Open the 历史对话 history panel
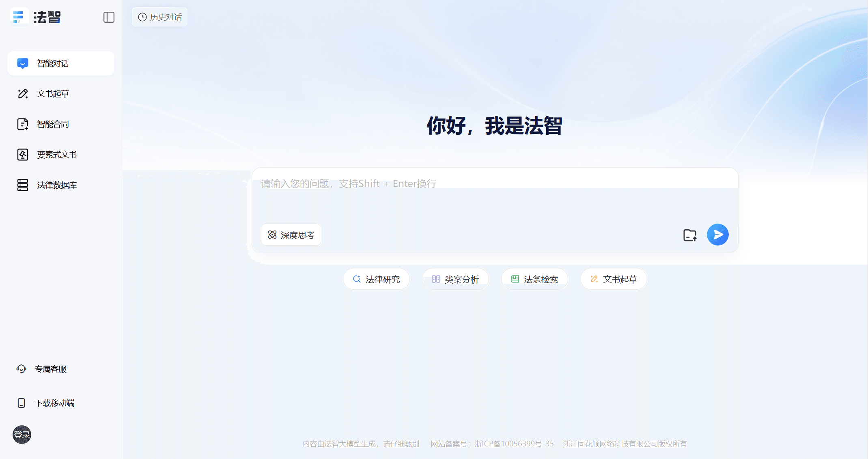This screenshot has height=459, width=868. (x=159, y=17)
